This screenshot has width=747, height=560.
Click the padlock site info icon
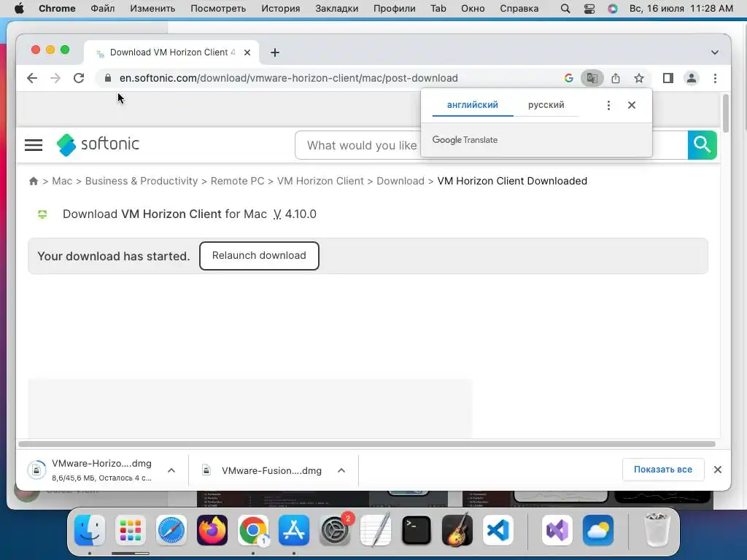[108, 78]
